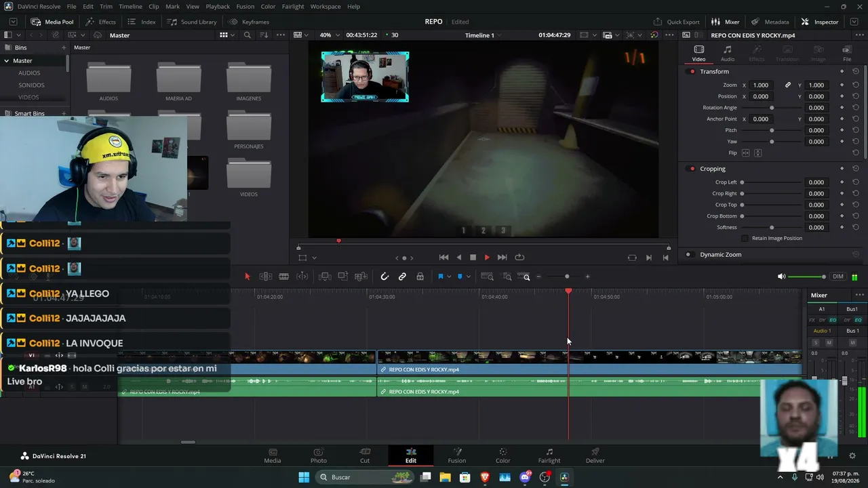Click the Custom Zoom icon
The height and width of the screenshot is (488, 868).
point(524,277)
